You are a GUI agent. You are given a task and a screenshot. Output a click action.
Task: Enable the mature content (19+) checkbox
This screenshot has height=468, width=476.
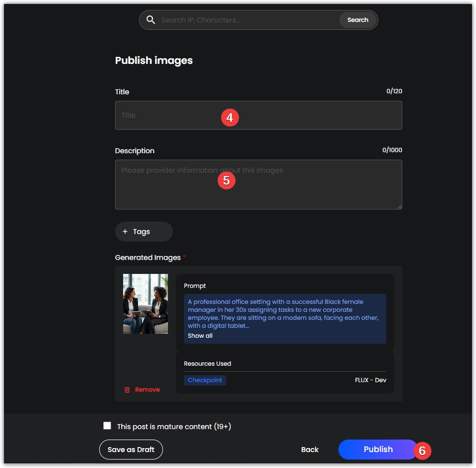pyautogui.click(x=107, y=426)
